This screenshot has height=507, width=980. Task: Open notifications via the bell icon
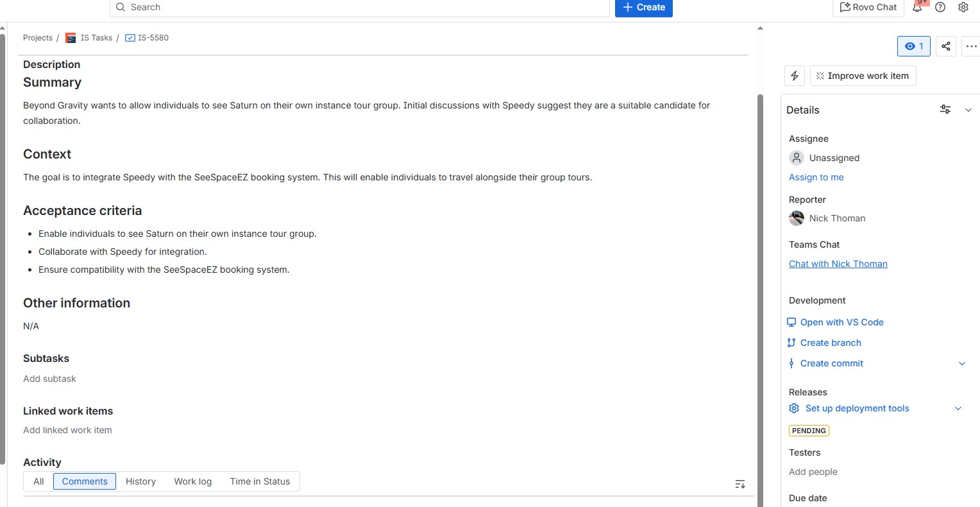pos(918,7)
